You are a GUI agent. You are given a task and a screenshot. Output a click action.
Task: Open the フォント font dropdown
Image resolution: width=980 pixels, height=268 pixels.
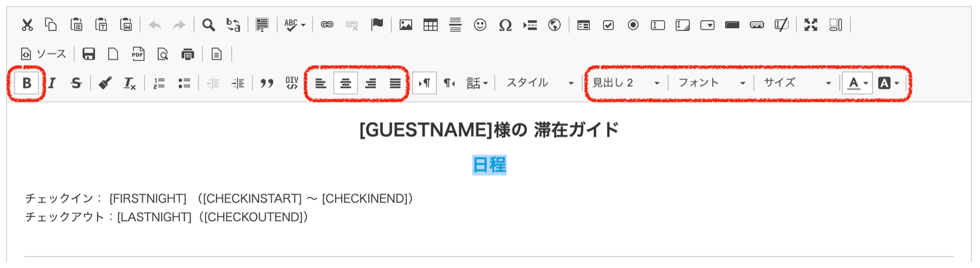tap(712, 83)
